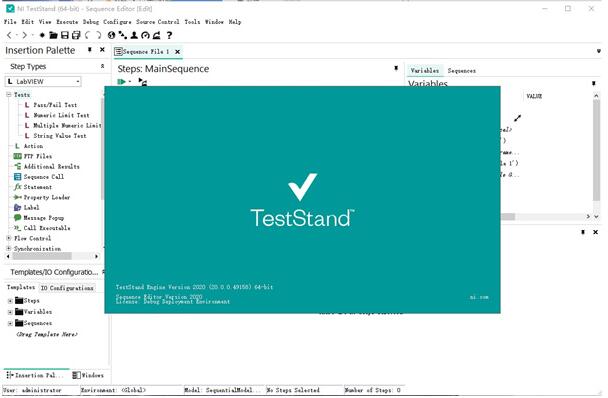Viewport: 608px width, 398px height.
Task: Open the File menu
Action: 10,22
